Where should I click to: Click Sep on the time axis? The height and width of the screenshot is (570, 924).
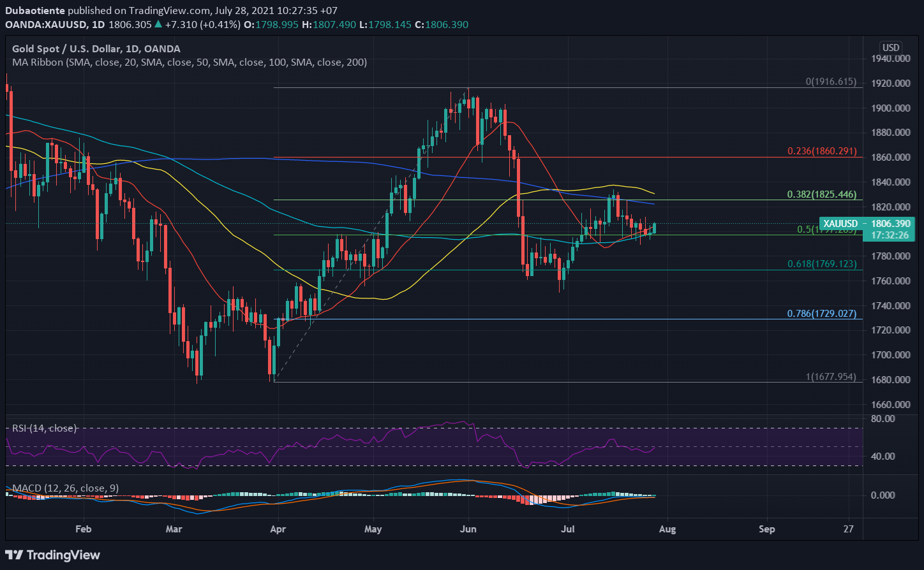coord(767,529)
